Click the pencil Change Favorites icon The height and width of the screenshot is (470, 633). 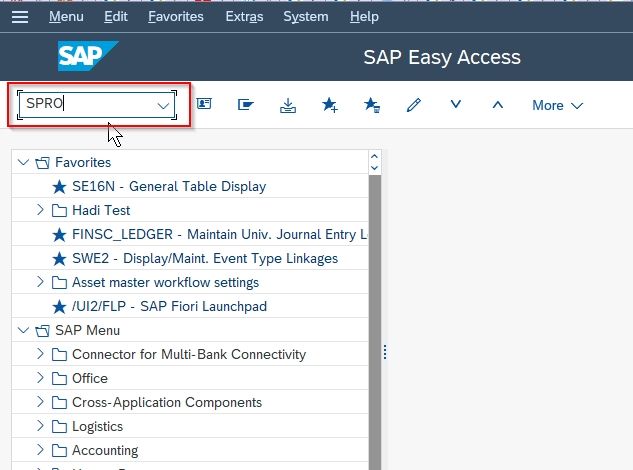click(414, 105)
